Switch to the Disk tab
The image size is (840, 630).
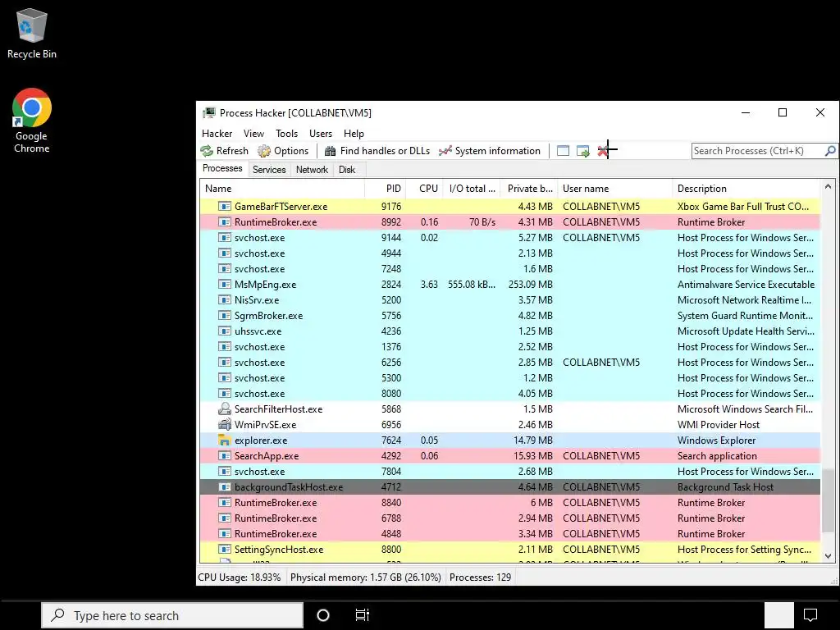(347, 170)
